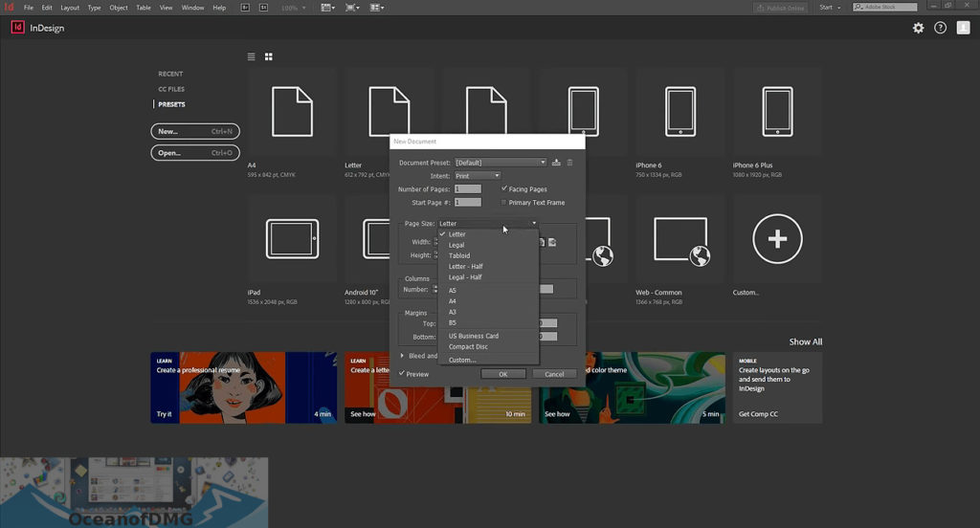Click the Start Page # field
This screenshot has width=980, height=528.
click(x=468, y=203)
